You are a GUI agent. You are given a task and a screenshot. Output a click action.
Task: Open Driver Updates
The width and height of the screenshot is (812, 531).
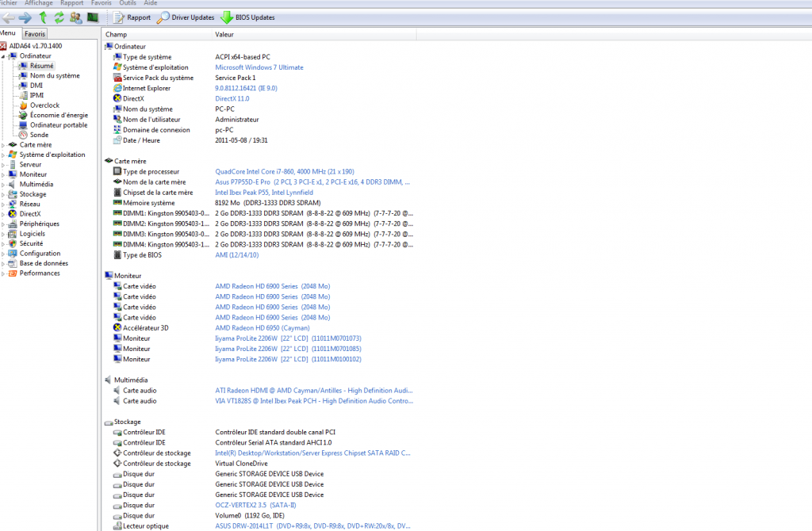coord(186,17)
